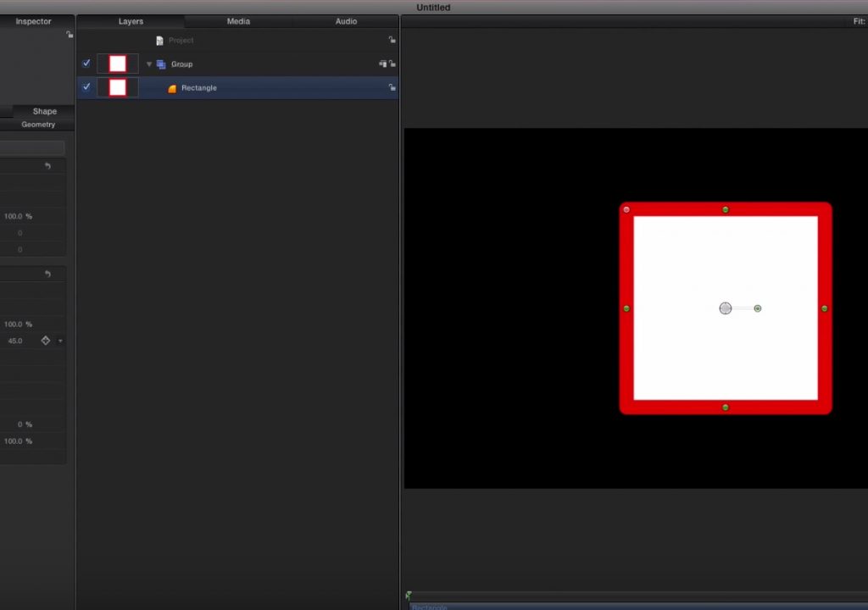Lock the Group layer
Screen dimensions: 868x610
click(x=392, y=64)
